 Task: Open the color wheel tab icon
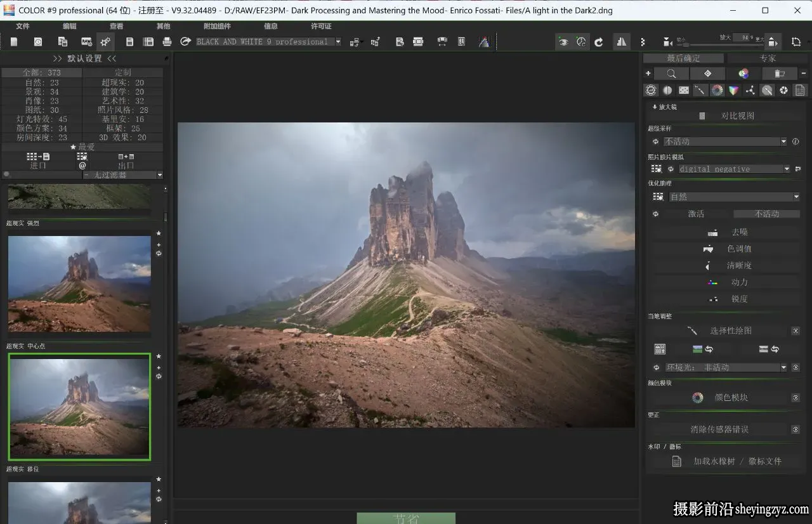(x=717, y=90)
